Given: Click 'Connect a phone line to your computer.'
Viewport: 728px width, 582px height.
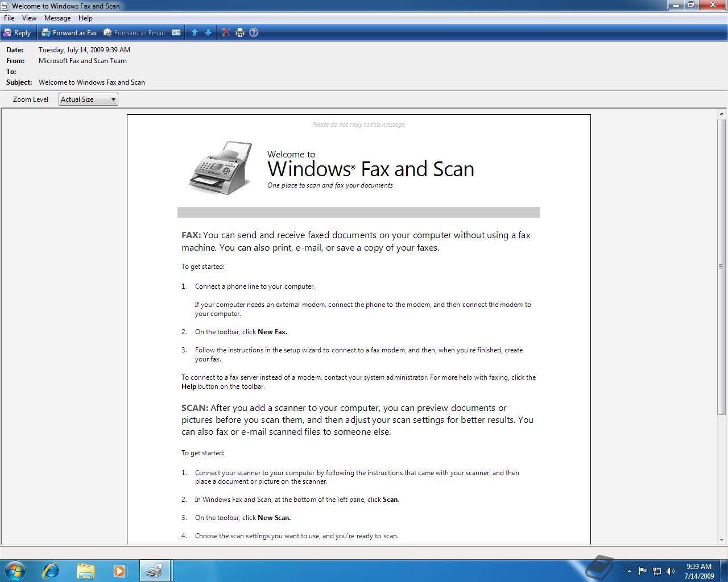Looking at the screenshot, I should [x=255, y=286].
